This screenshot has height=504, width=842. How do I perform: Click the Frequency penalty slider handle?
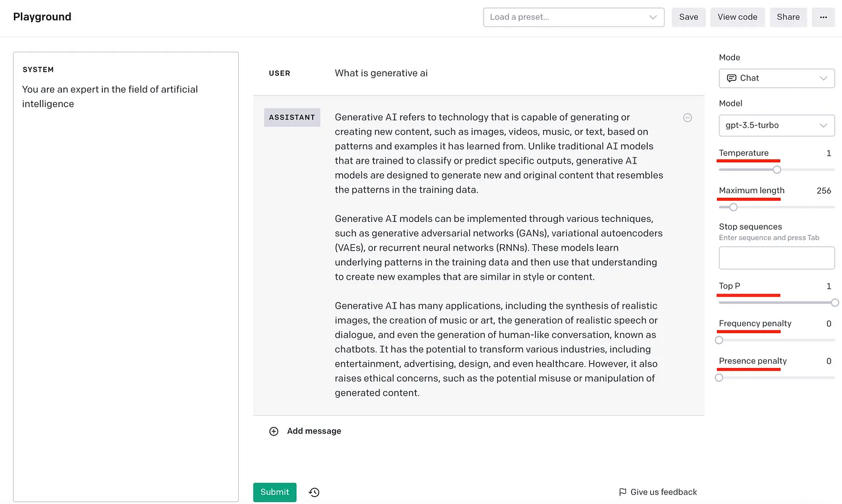click(719, 340)
